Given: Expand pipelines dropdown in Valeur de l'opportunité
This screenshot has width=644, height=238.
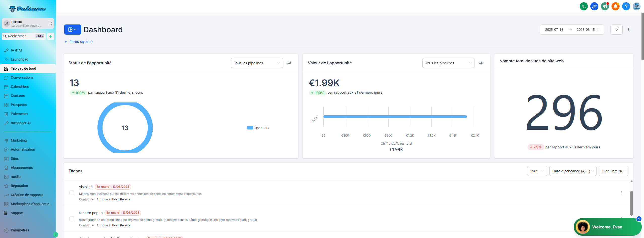Looking at the screenshot, I should click(448, 63).
